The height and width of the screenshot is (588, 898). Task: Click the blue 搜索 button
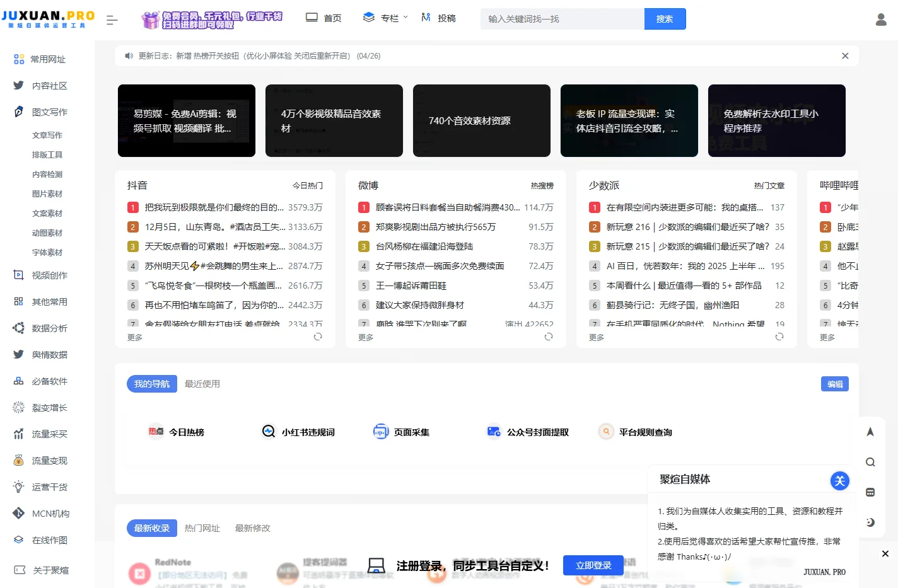(665, 19)
